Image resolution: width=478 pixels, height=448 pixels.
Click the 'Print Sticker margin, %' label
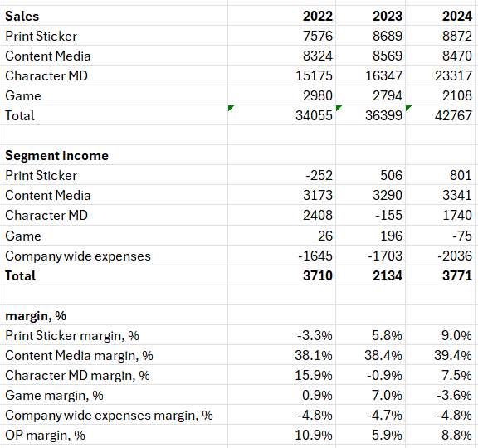(72, 335)
